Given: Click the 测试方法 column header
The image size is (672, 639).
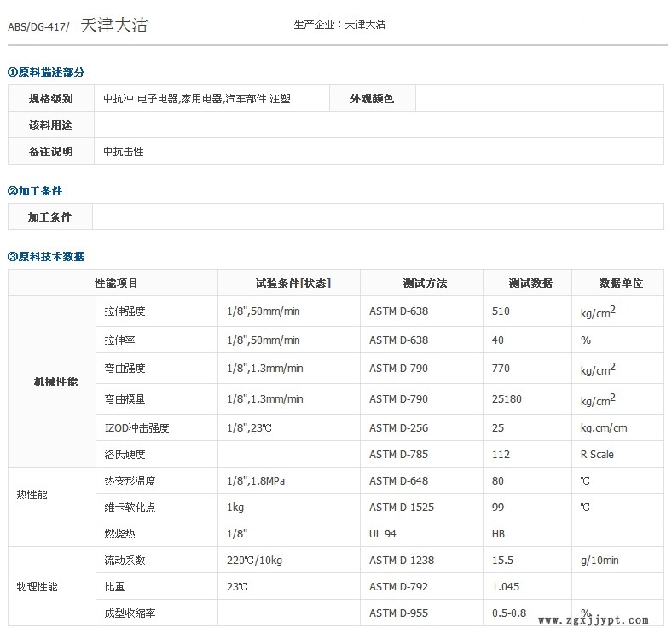Looking at the screenshot, I should (421, 283).
